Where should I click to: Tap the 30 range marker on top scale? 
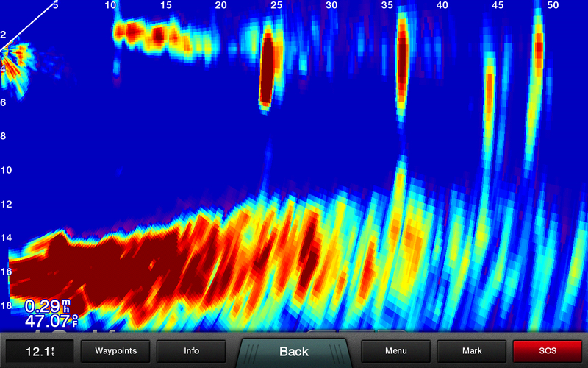(x=331, y=6)
